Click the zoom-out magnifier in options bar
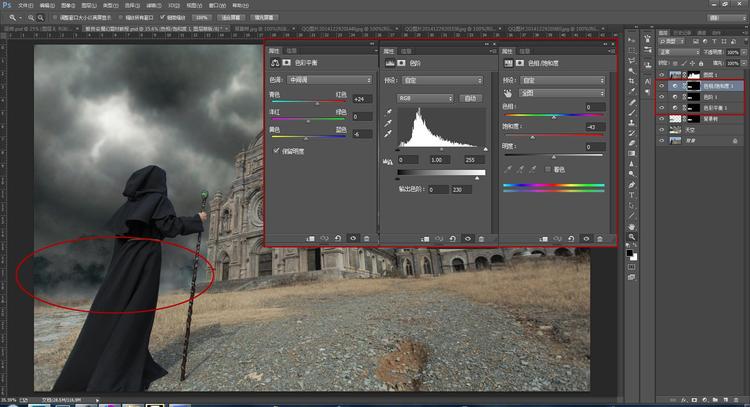The image size is (750, 407). [41, 18]
